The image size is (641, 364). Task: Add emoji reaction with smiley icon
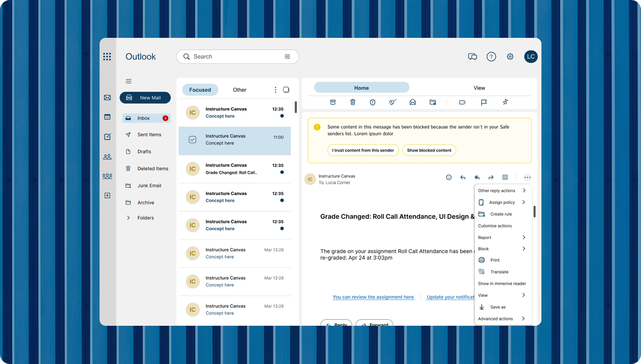click(449, 177)
